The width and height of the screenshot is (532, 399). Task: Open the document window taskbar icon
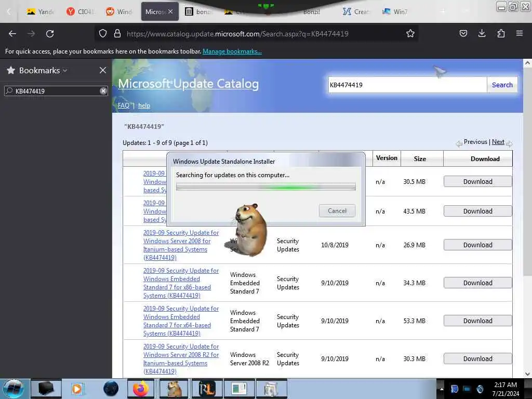(x=239, y=389)
